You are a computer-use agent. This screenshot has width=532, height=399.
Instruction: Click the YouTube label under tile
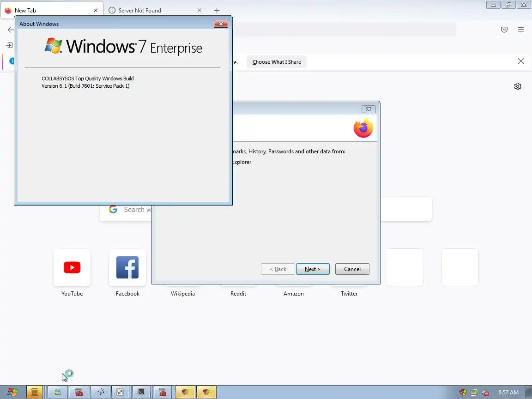coord(72,294)
